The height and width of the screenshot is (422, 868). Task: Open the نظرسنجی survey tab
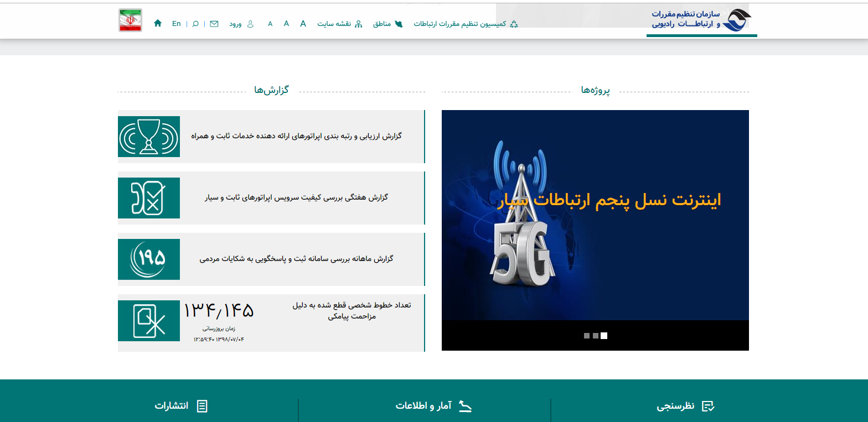tap(675, 407)
